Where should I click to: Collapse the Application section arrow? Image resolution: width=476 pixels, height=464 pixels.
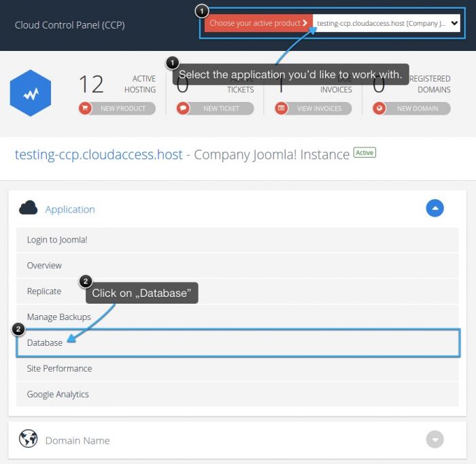[435, 209]
